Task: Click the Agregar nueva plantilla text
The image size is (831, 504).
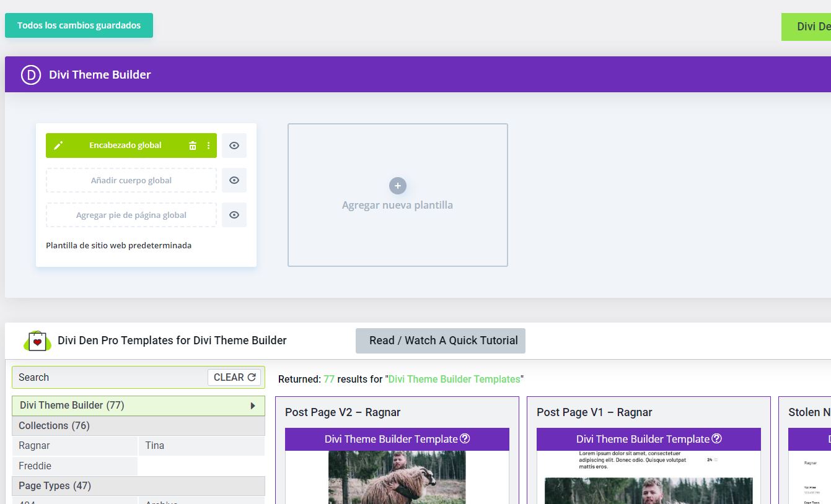Action: [397, 205]
